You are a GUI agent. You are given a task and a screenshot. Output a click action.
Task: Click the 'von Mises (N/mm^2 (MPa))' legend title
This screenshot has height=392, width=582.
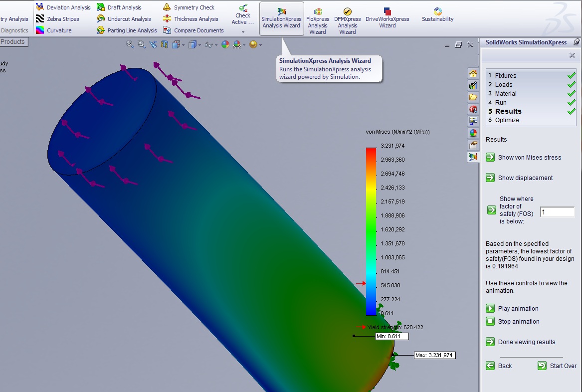pos(397,132)
